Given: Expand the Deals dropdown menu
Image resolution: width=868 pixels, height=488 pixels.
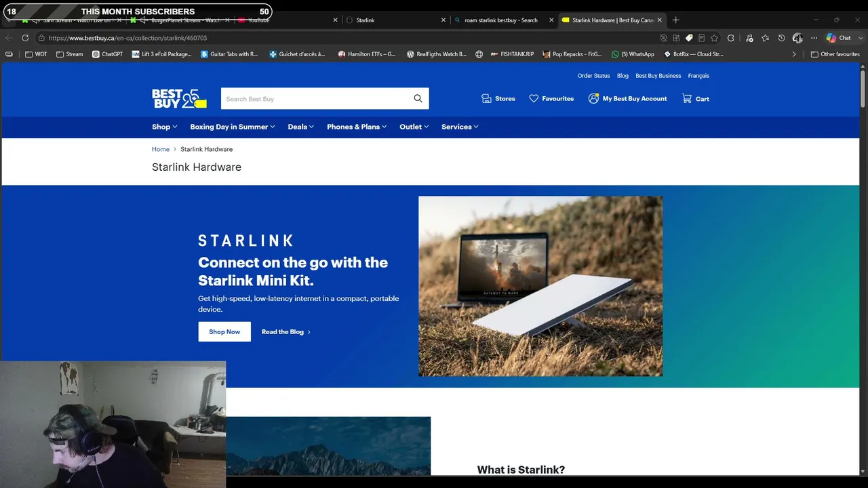Looking at the screenshot, I should (300, 127).
